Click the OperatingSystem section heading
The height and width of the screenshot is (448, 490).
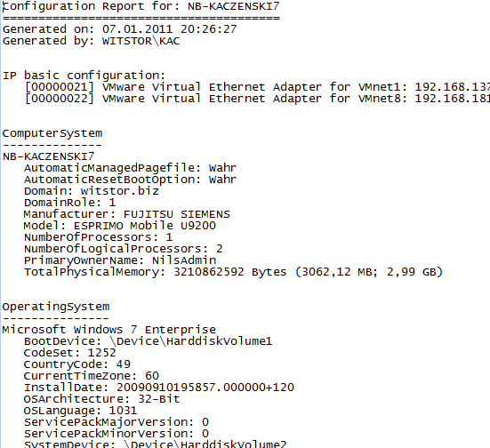click(x=56, y=307)
